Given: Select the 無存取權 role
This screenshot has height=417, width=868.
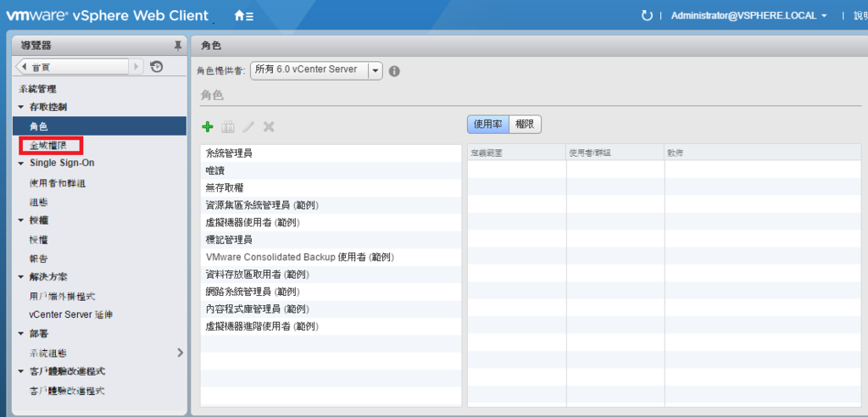Looking at the screenshot, I should (331, 188).
